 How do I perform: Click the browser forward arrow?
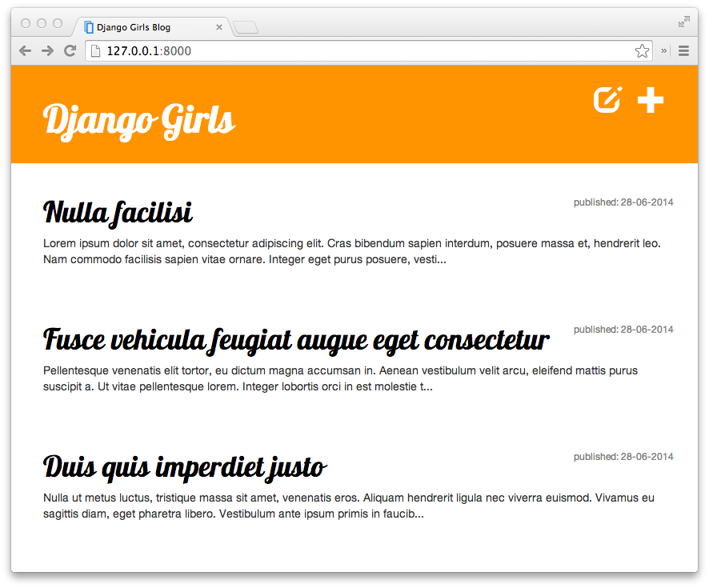[47, 51]
